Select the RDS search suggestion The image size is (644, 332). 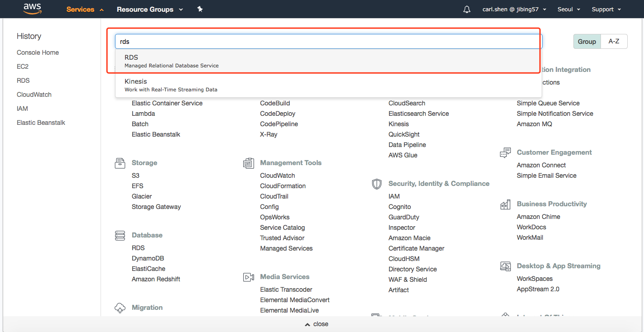coord(328,61)
